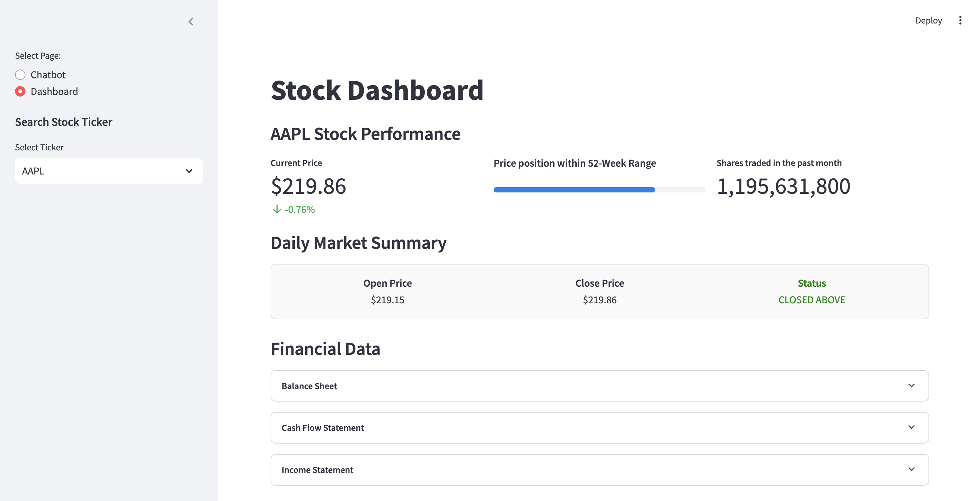Expand the Income Statement section
Screen dimensions: 980x501
coord(571,469)
